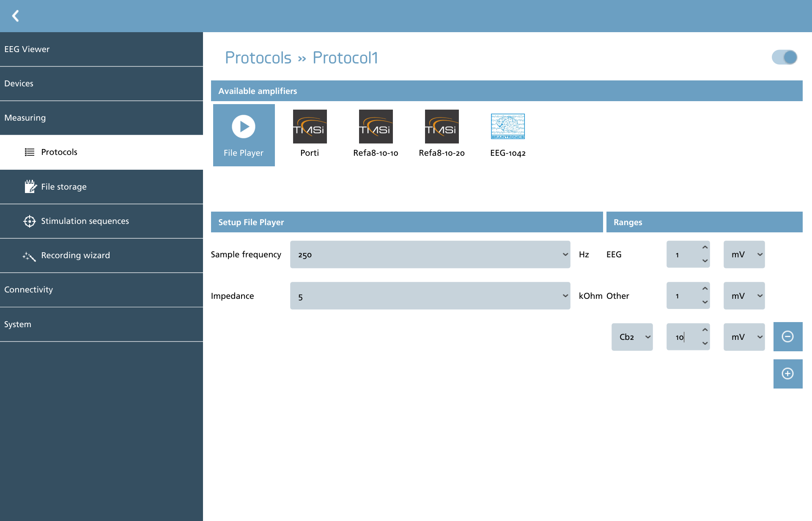The width and height of the screenshot is (812, 521).
Task: Toggle the Protocol1 enable switch
Action: pos(785,57)
